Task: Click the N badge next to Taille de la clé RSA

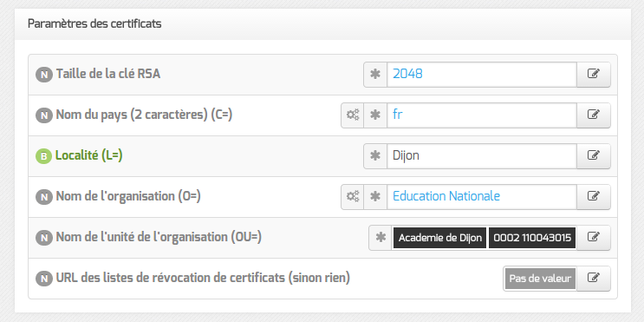Action: tap(44, 75)
